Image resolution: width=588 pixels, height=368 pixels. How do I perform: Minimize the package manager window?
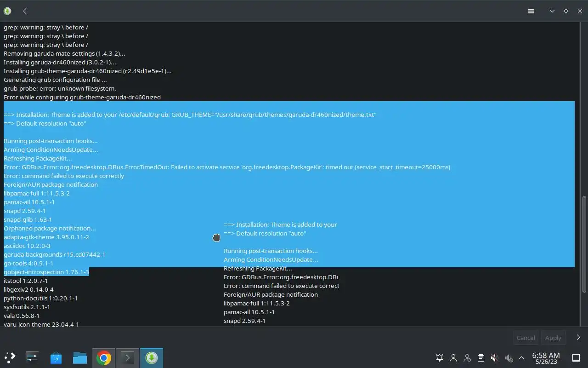click(552, 11)
